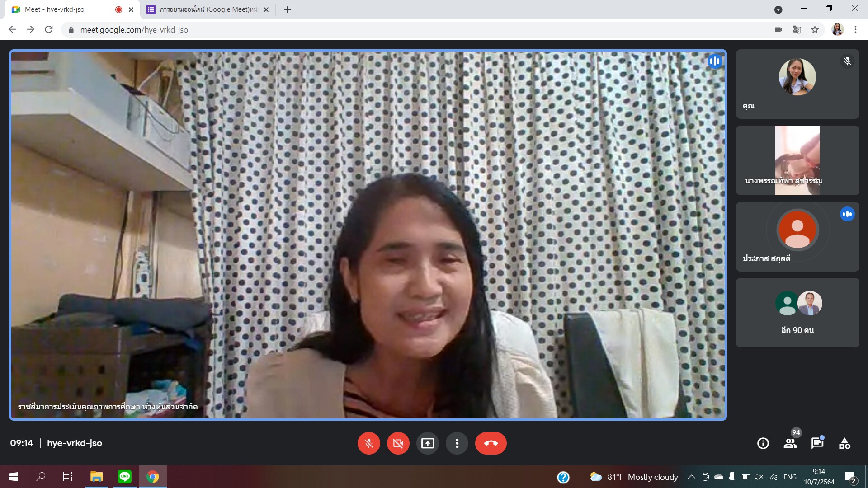Toggle the muted microphone button
This screenshot has width=868, height=488.
pos(368,443)
